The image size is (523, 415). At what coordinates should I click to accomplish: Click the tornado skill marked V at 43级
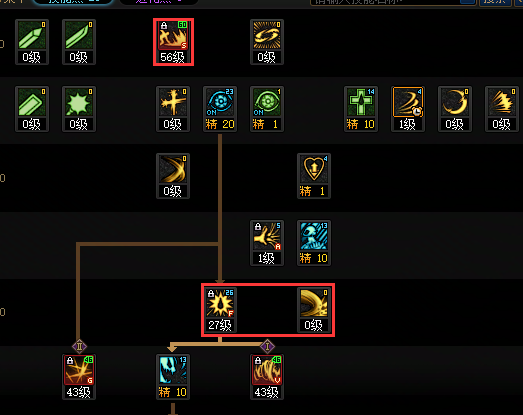coord(267,377)
